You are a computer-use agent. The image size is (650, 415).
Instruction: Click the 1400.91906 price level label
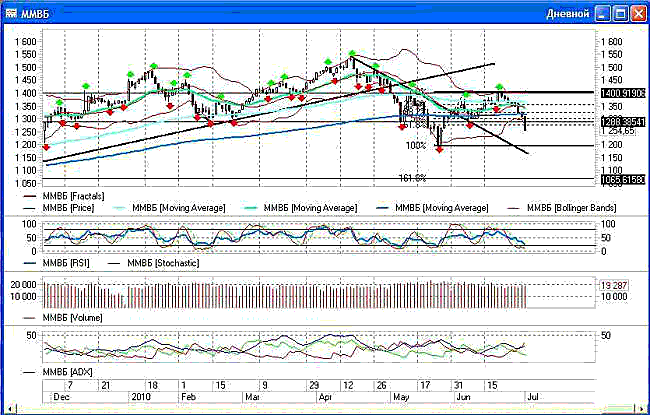click(x=623, y=94)
